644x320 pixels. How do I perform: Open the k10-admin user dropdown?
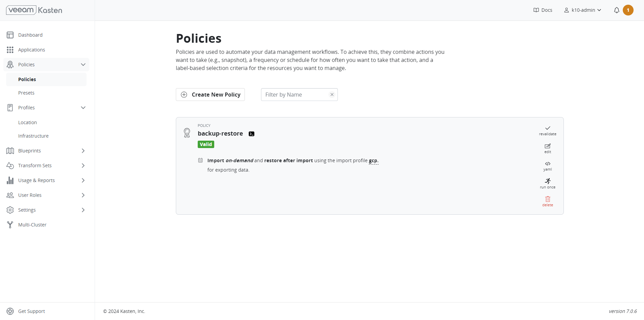(582, 10)
